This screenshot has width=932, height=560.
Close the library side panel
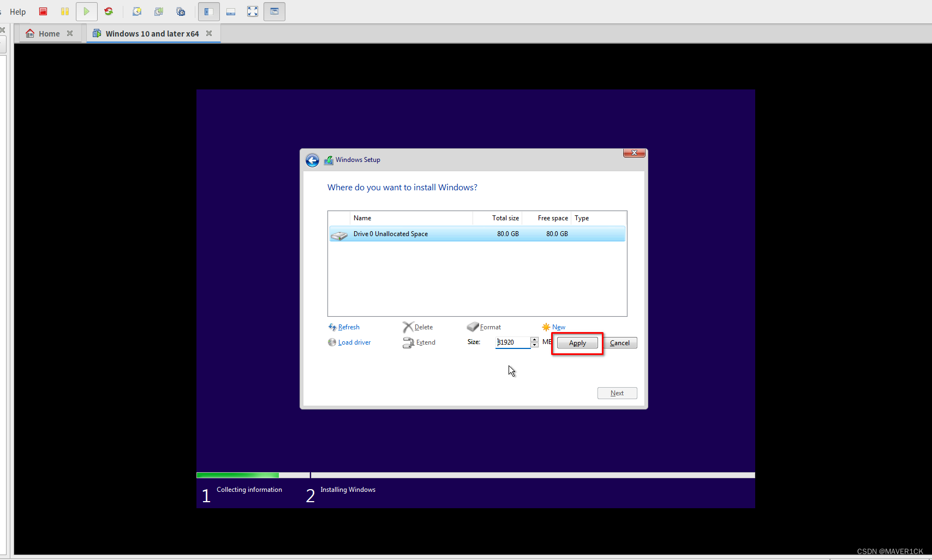(x=2, y=30)
